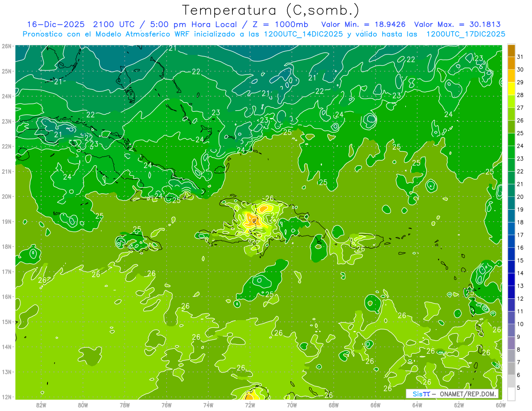Viewport: 532px width, 411px height.
Task: Click the "70W" longitude axis label
Action: coord(292,405)
